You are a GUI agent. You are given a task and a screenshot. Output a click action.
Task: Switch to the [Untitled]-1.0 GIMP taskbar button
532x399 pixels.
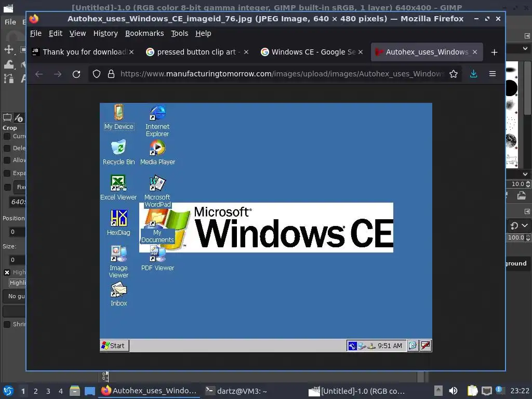357,391
